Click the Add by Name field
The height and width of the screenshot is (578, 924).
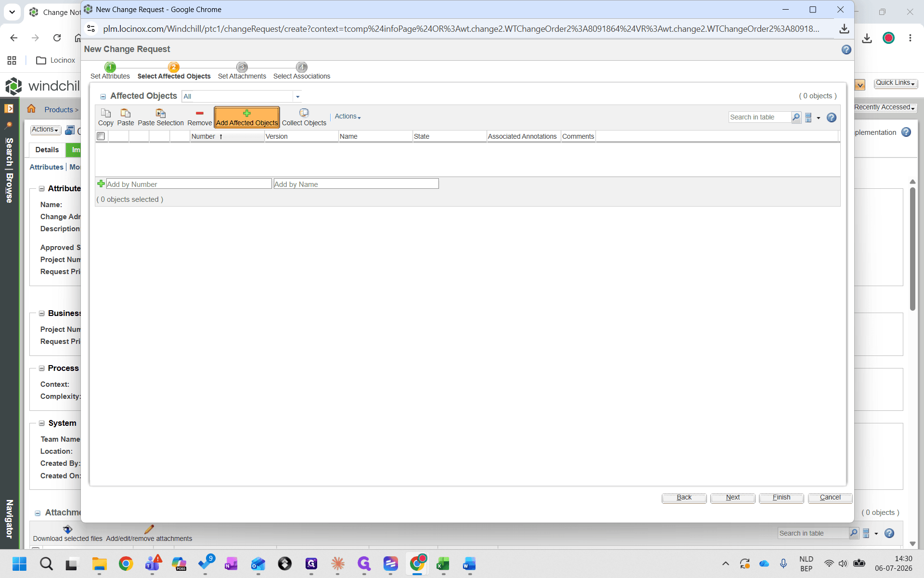pos(356,184)
